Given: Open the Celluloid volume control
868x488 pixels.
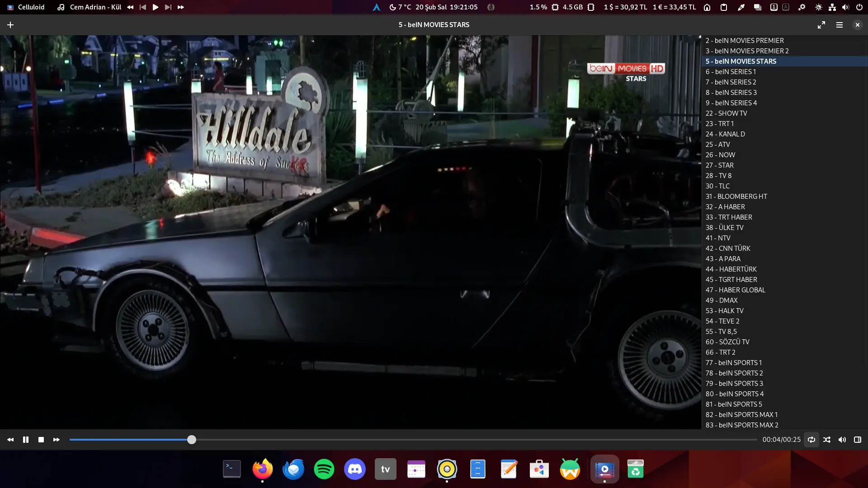Looking at the screenshot, I should tap(842, 440).
